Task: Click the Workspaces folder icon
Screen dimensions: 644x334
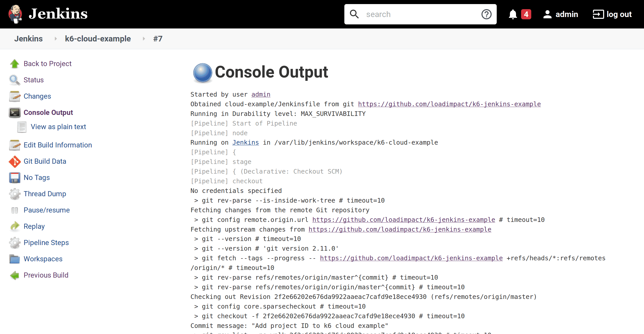Action: pos(14,259)
